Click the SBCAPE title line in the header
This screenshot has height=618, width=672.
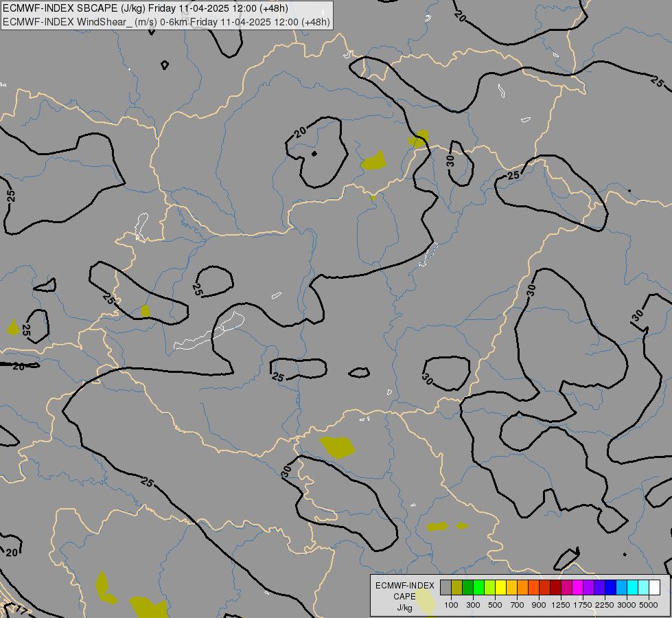[146, 8]
